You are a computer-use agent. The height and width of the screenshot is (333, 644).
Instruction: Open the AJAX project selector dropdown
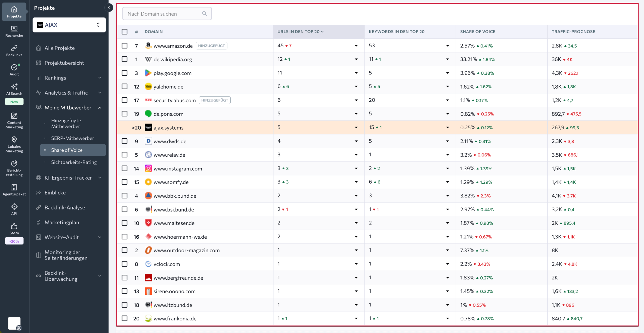point(69,25)
